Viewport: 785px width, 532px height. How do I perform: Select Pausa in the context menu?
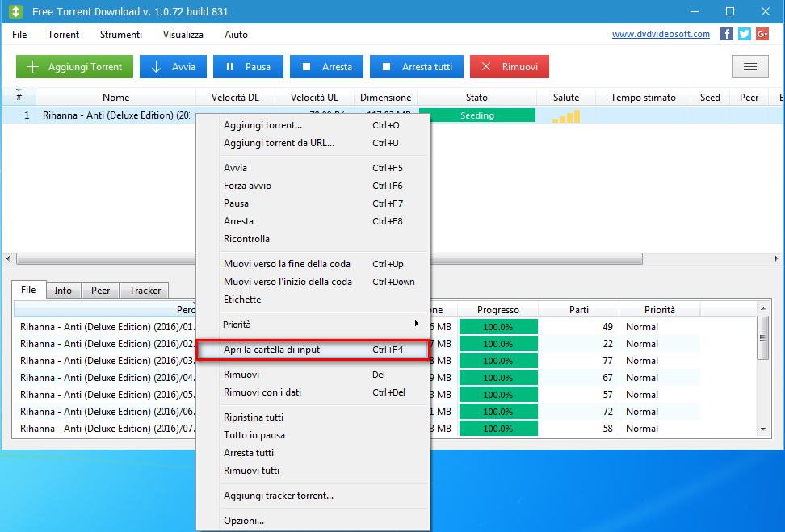click(313, 203)
